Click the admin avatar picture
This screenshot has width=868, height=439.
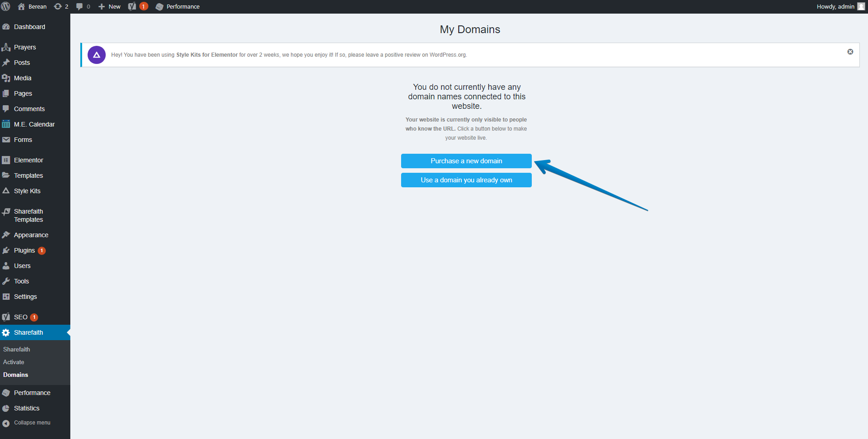[861, 6]
